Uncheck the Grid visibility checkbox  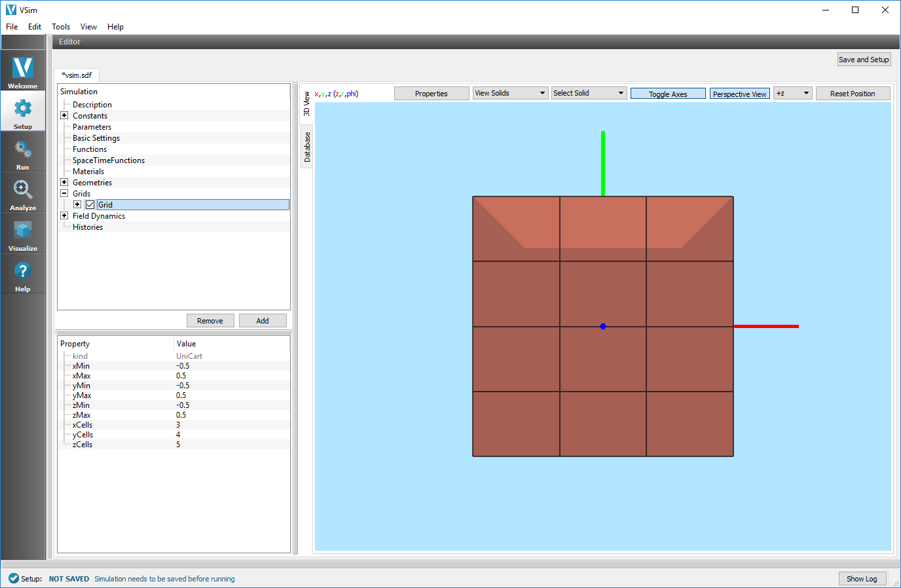(x=90, y=204)
